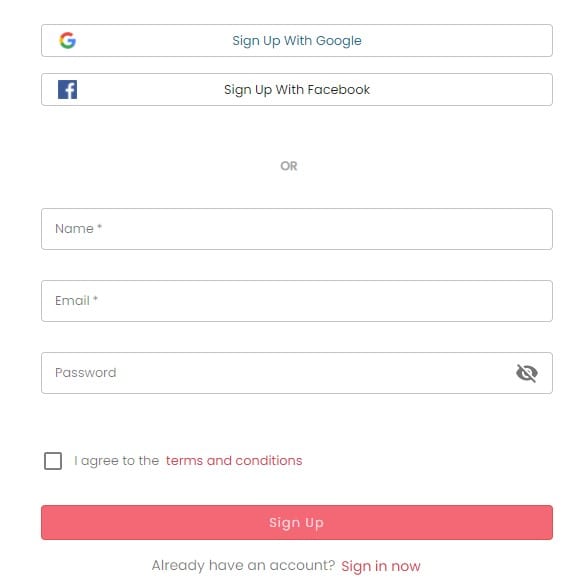Click the Name placeholder label
Viewport: 588px width, 580px height.
point(74,229)
